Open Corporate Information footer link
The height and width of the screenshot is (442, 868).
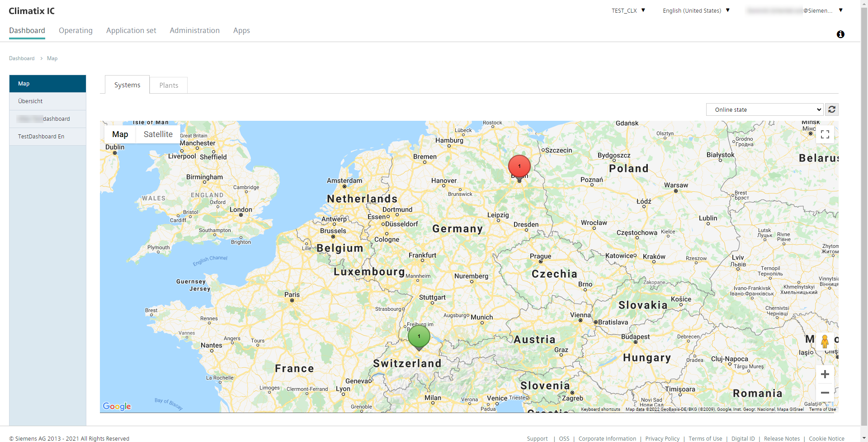pos(607,438)
